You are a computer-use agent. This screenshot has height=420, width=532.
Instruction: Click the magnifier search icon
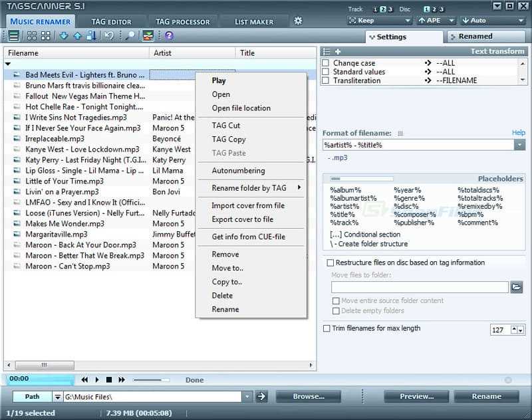tap(130, 36)
